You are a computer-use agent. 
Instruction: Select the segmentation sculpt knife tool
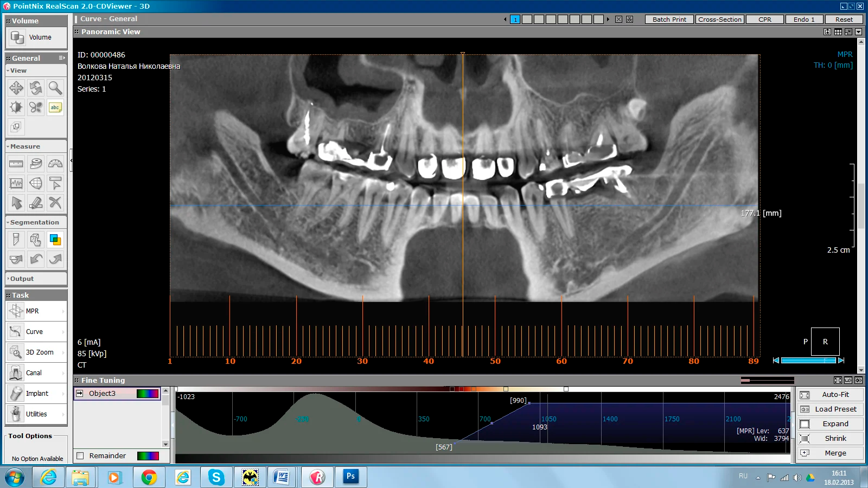click(x=16, y=240)
